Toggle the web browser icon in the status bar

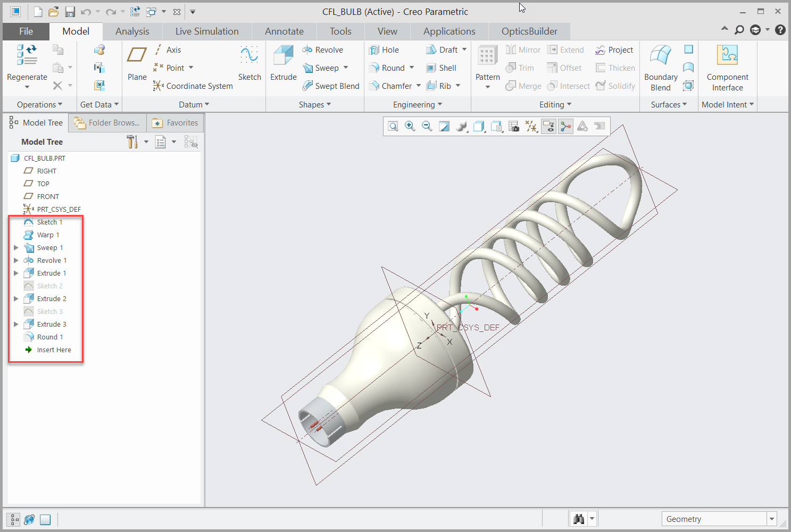[30, 519]
